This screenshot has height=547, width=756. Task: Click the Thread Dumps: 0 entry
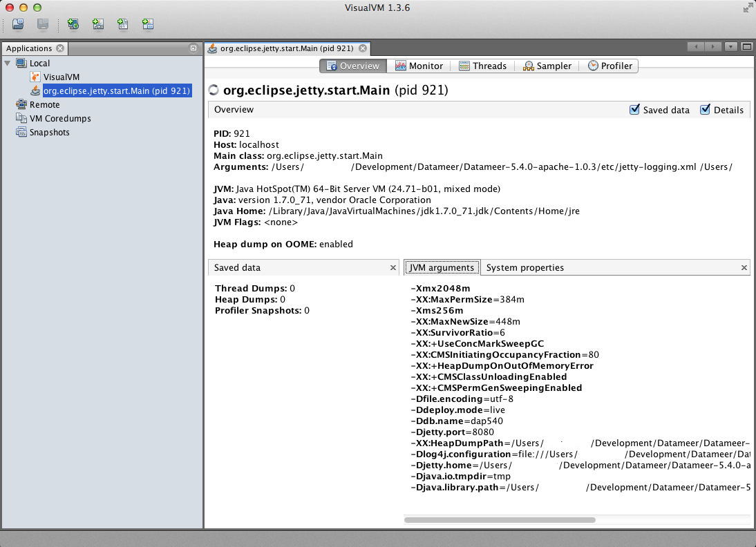point(255,288)
